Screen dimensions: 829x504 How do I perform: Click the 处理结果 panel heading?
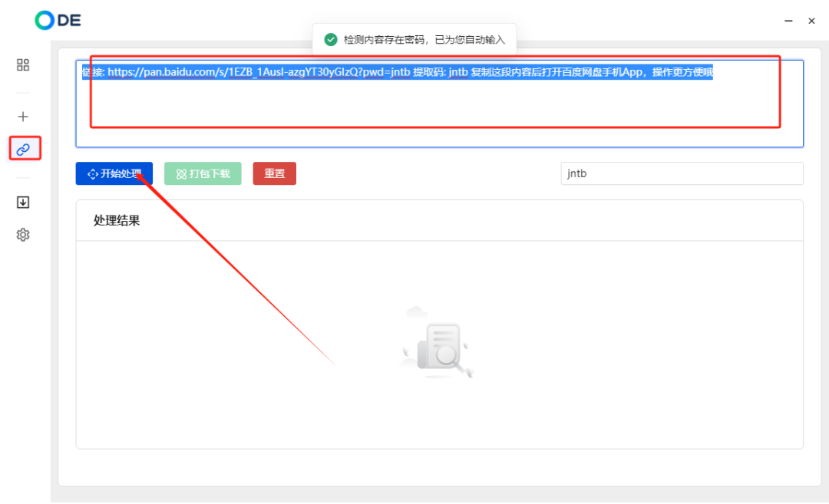[117, 221]
